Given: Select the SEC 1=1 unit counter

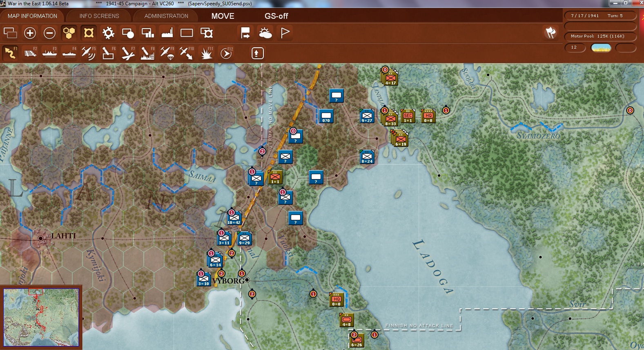Looking at the screenshot, I should [x=408, y=116].
